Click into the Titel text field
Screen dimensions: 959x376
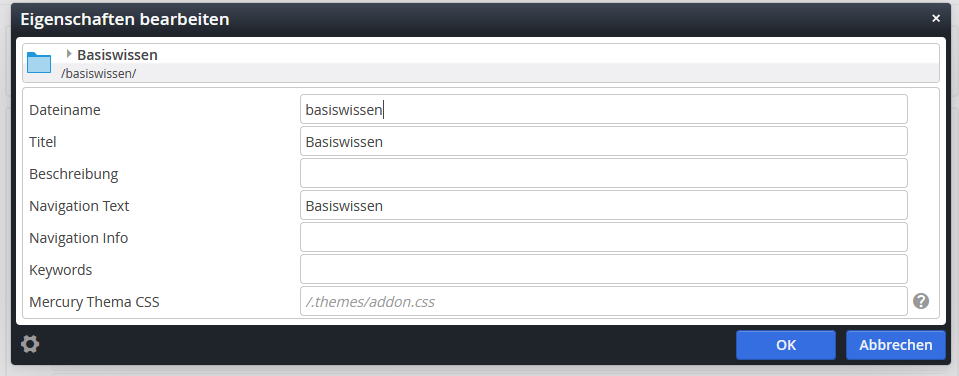click(604, 141)
